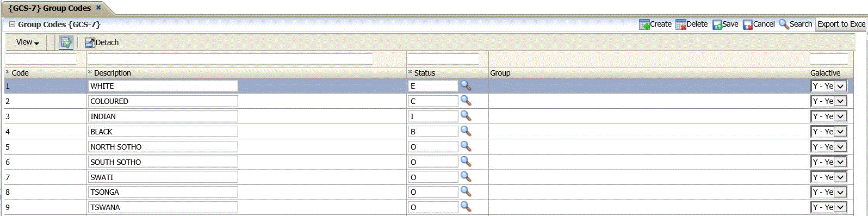Open status lookup for INDIAN row
This screenshot has height=216, width=868.
point(466,116)
